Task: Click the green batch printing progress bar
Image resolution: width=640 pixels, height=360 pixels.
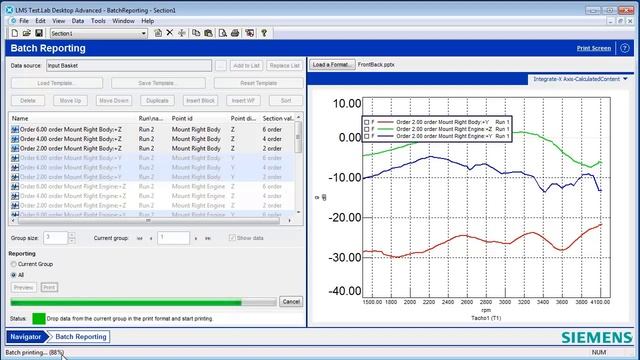Action: click(x=143, y=302)
